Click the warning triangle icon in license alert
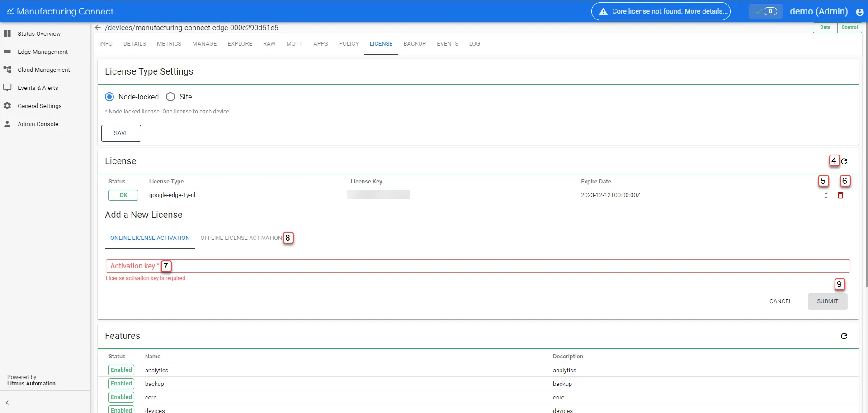This screenshot has width=868, height=413. pos(603,11)
